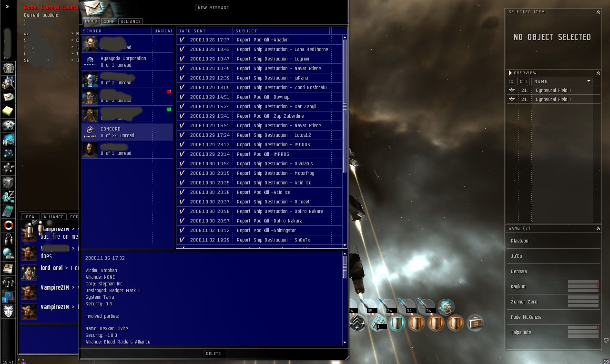The image size is (610, 364).
Task: Open the Alliance chat tab
Action: point(53,217)
